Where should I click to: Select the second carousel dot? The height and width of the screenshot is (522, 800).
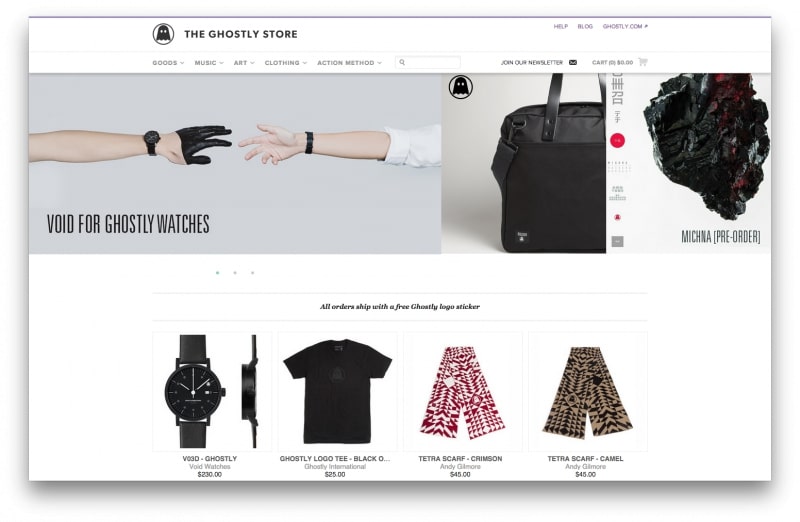(235, 273)
